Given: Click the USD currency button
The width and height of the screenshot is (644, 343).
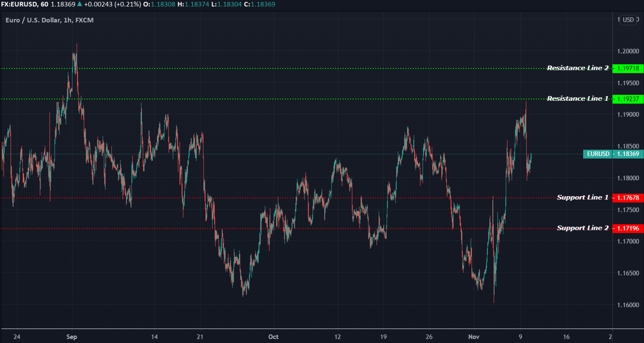Looking at the screenshot, I should 628,19.
